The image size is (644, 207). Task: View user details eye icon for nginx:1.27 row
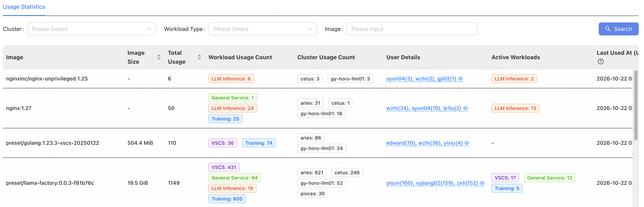pos(465,108)
